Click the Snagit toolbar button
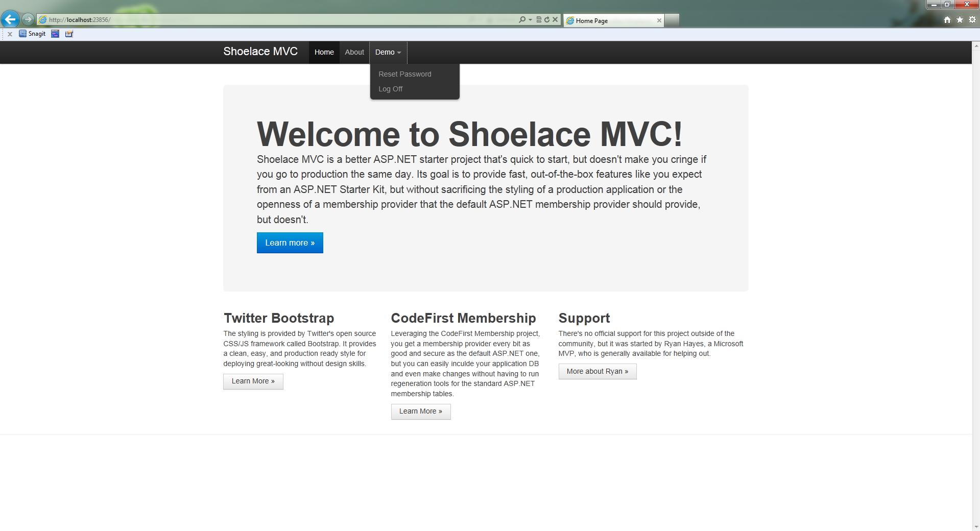The height and width of the screenshot is (531, 980). (32, 34)
